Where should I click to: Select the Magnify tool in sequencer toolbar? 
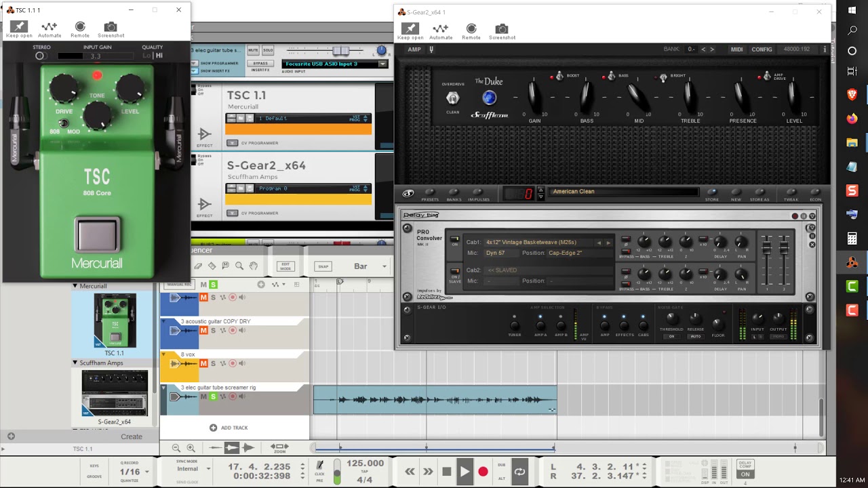pos(239,266)
